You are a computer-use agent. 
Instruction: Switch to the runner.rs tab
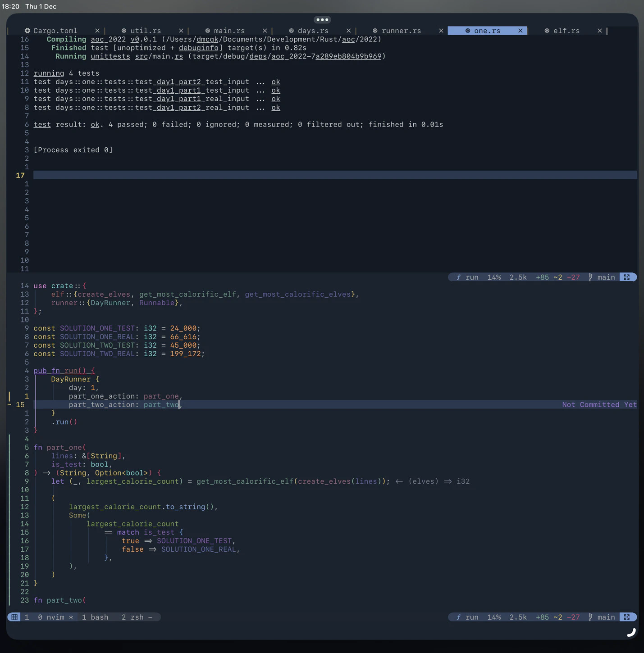coord(401,31)
